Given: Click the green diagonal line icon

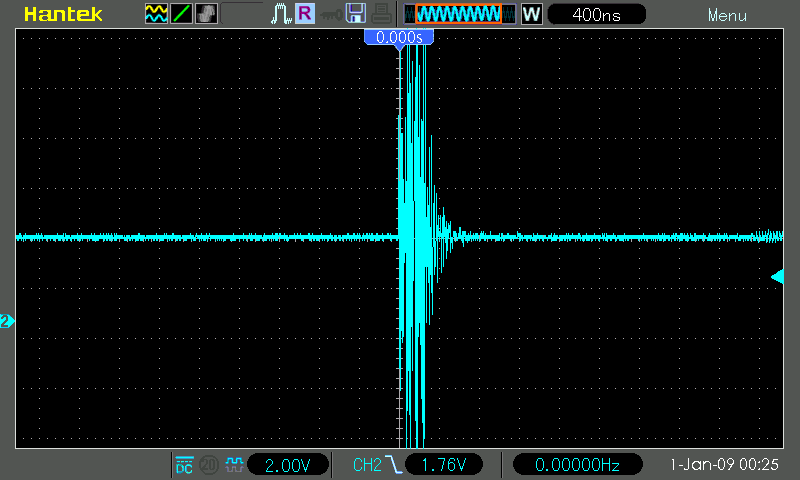Looking at the screenshot, I should (x=181, y=14).
